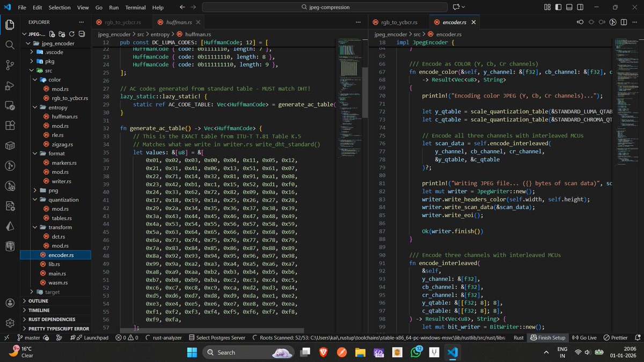This screenshot has height=362, width=644.
Task: Expand the TIMELINE section
Action: 55,310
